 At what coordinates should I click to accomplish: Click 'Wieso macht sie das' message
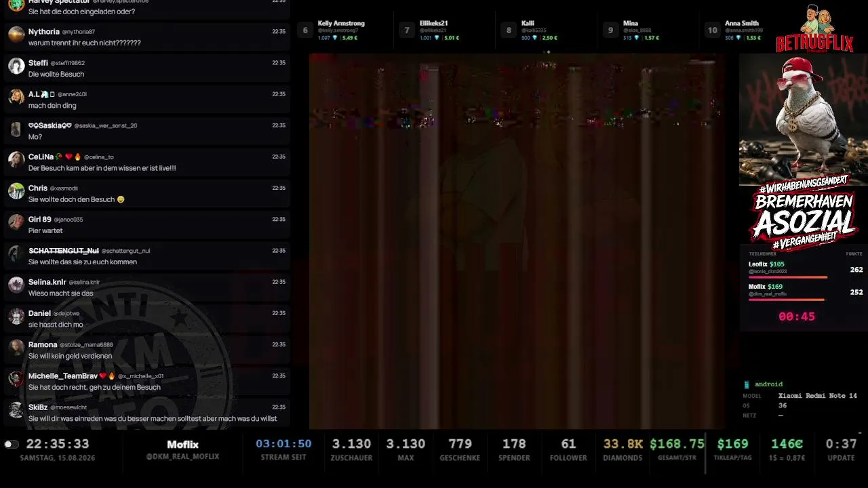[x=60, y=293]
